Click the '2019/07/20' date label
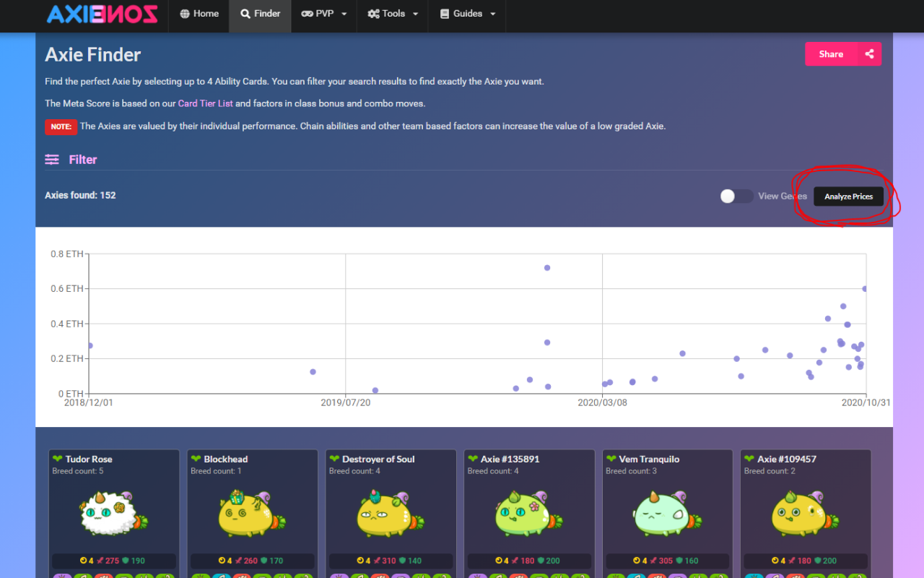This screenshot has height=578, width=924. click(x=346, y=402)
